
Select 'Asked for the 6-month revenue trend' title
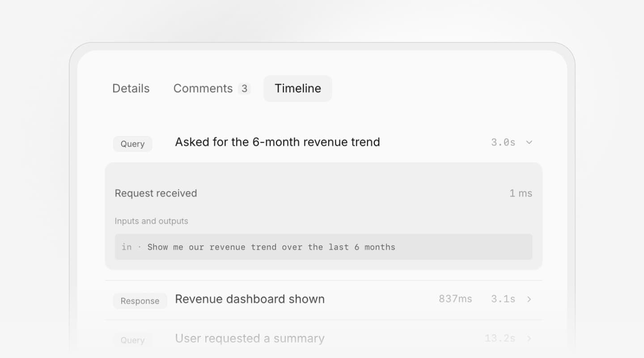click(277, 142)
